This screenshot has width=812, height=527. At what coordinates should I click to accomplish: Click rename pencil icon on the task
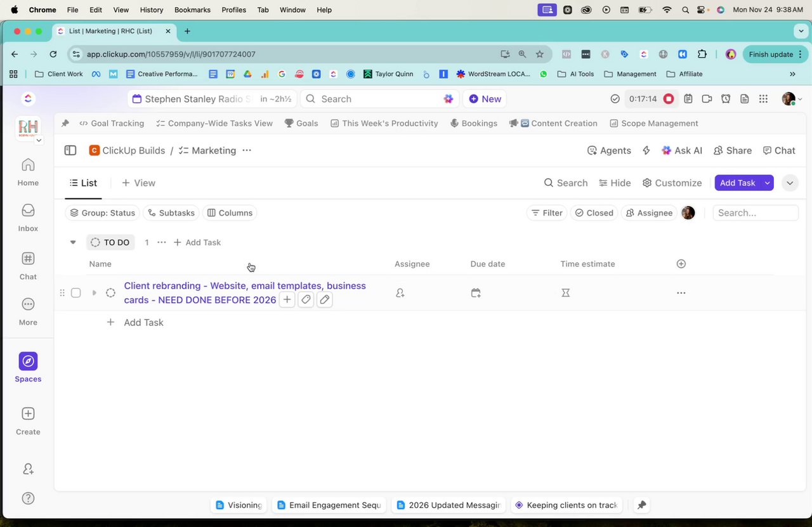pos(325,299)
